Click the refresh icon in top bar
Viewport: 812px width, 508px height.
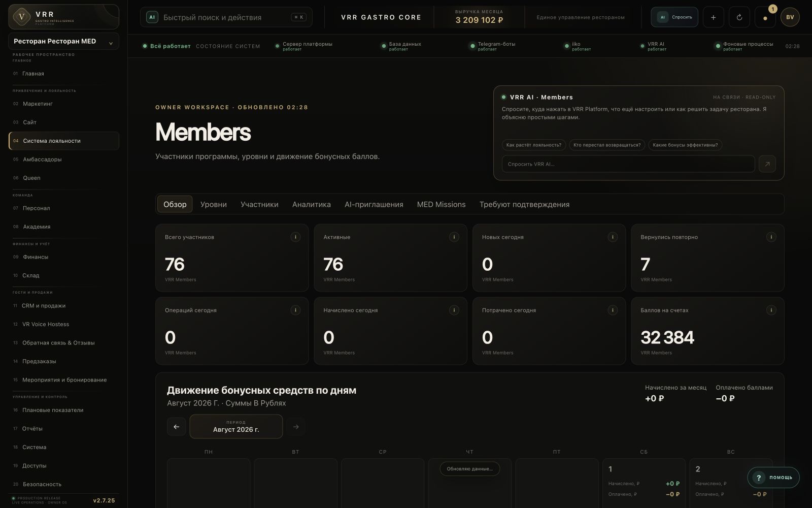pyautogui.click(x=739, y=17)
